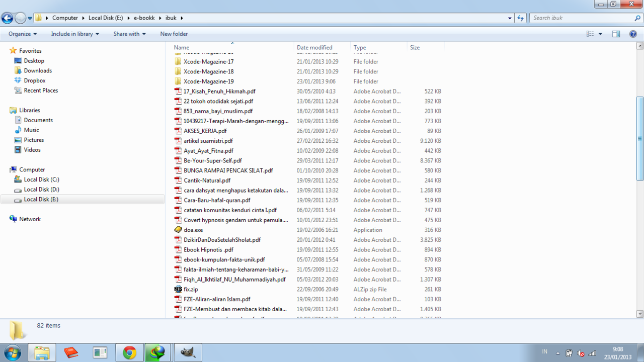Open GIMP from the taskbar
Screen dimensions: 644x362
(188, 353)
